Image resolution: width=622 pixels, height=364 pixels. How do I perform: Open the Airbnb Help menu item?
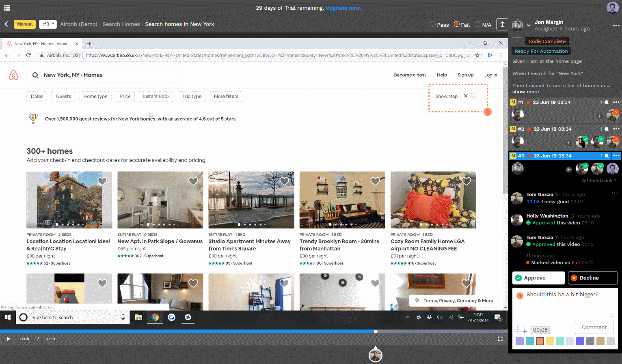tap(442, 75)
